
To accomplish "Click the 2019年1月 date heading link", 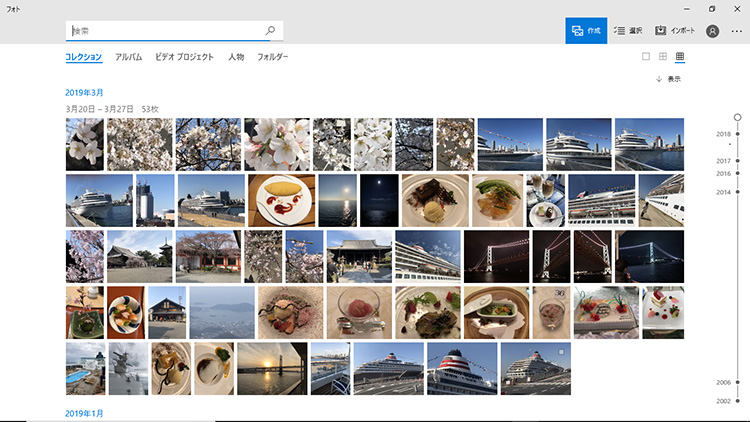I will pyautogui.click(x=84, y=413).
